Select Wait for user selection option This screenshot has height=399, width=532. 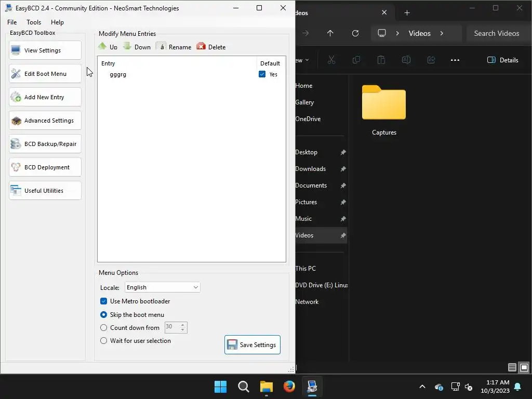point(103,341)
